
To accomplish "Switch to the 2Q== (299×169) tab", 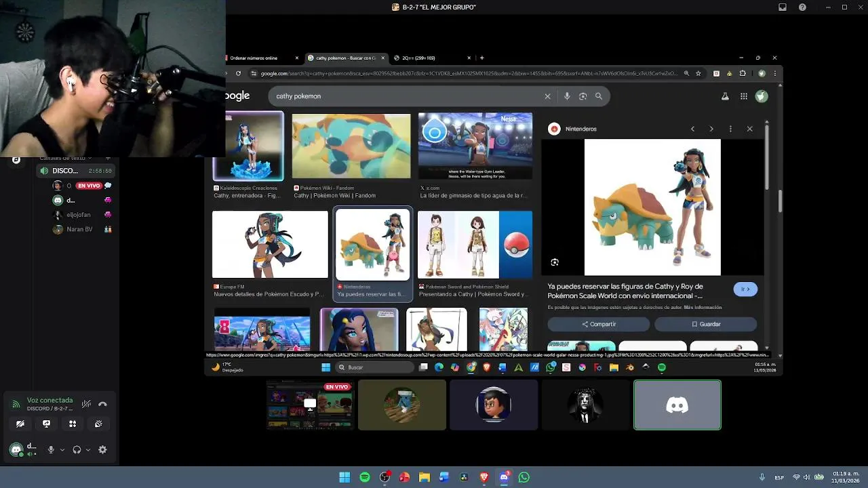I will 432,58.
